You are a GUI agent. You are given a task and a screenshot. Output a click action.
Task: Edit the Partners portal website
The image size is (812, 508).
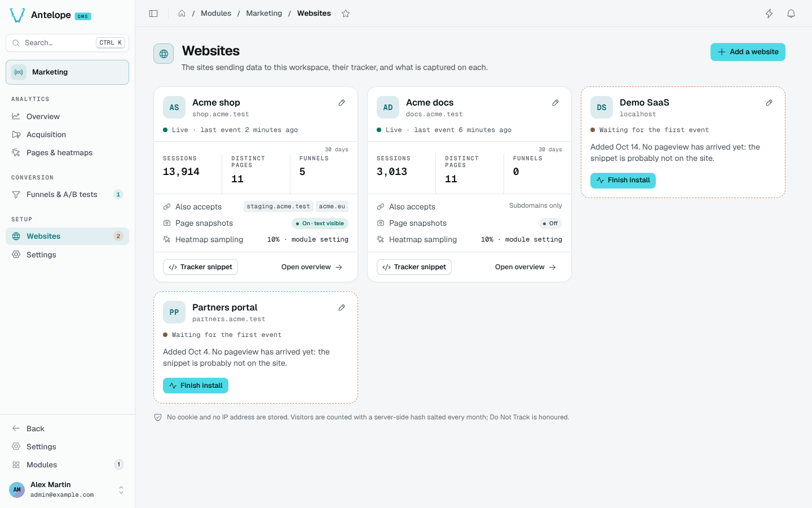(342, 308)
